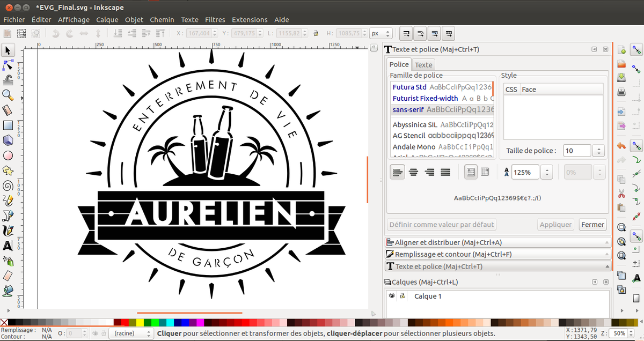Open the Filtres menu
This screenshot has height=341, width=644.
[215, 20]
